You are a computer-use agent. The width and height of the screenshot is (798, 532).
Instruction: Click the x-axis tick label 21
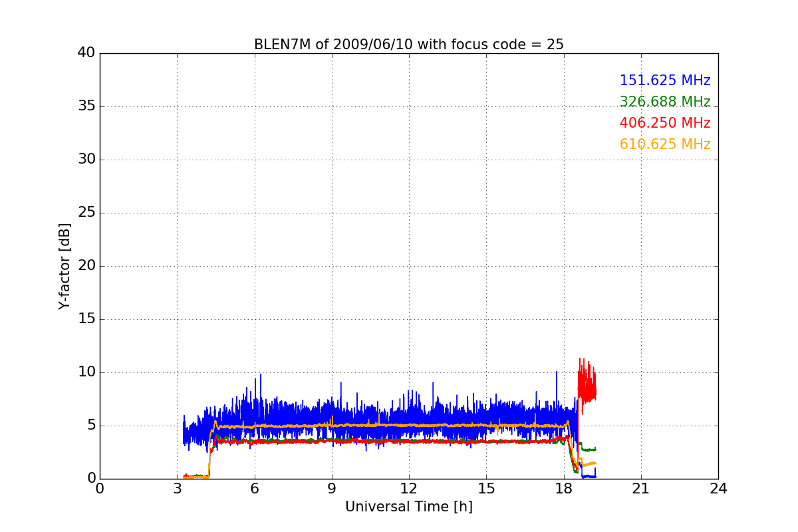coord(641,488)
